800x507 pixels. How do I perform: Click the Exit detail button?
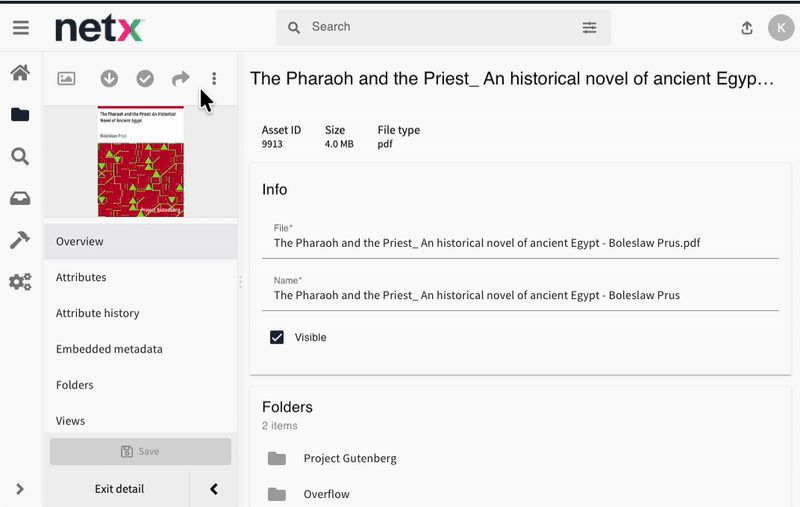(x=119, y=489)
